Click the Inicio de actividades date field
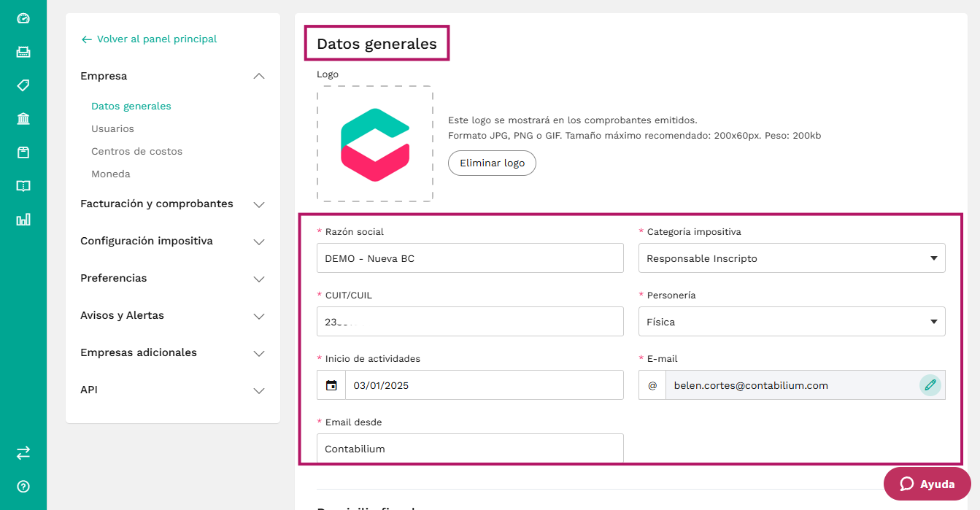The height and width of the screenshot is (510, 980). coord(485,385)
